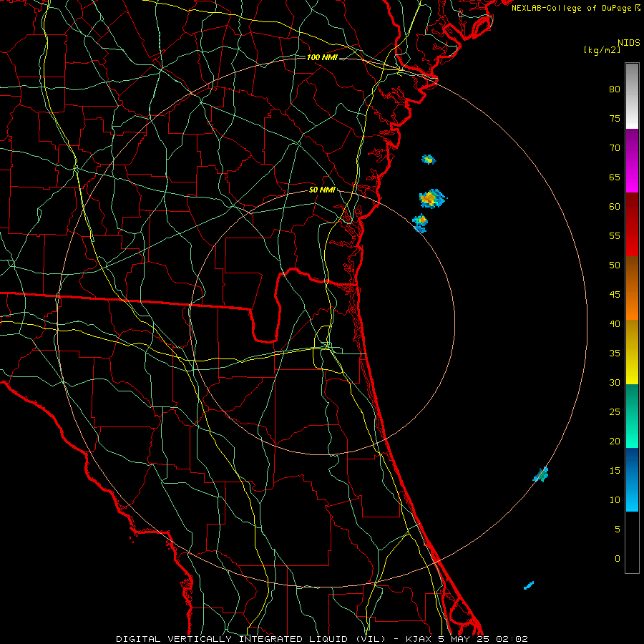Click the scale value 50
The image size is (644, 644).
click(x=615, y=265)
